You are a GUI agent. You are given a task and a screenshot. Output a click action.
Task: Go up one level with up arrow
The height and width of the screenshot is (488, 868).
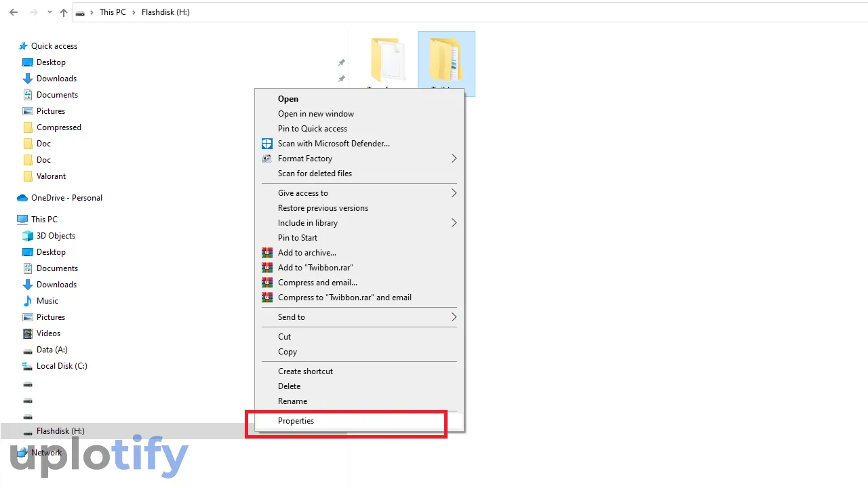[64, 12]
